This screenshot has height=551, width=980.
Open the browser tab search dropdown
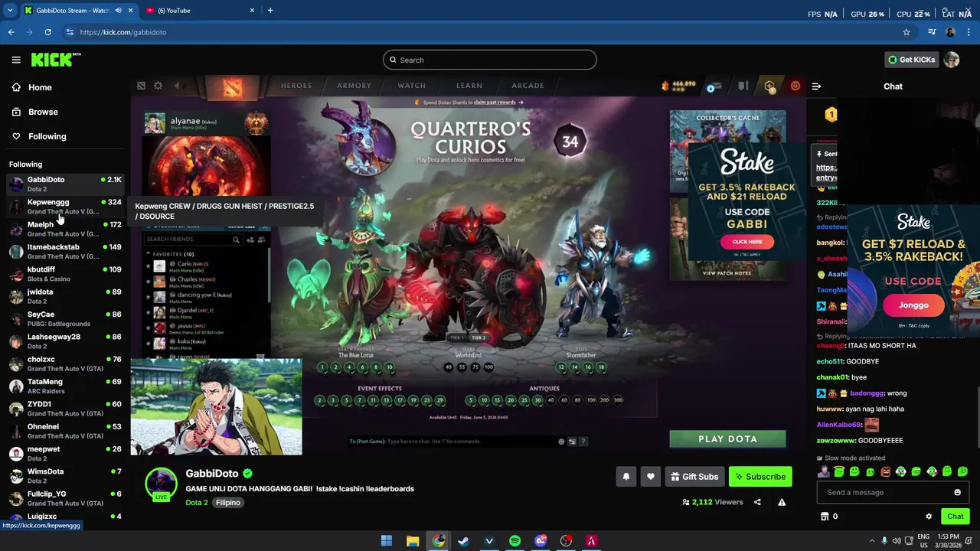point(9,10)
